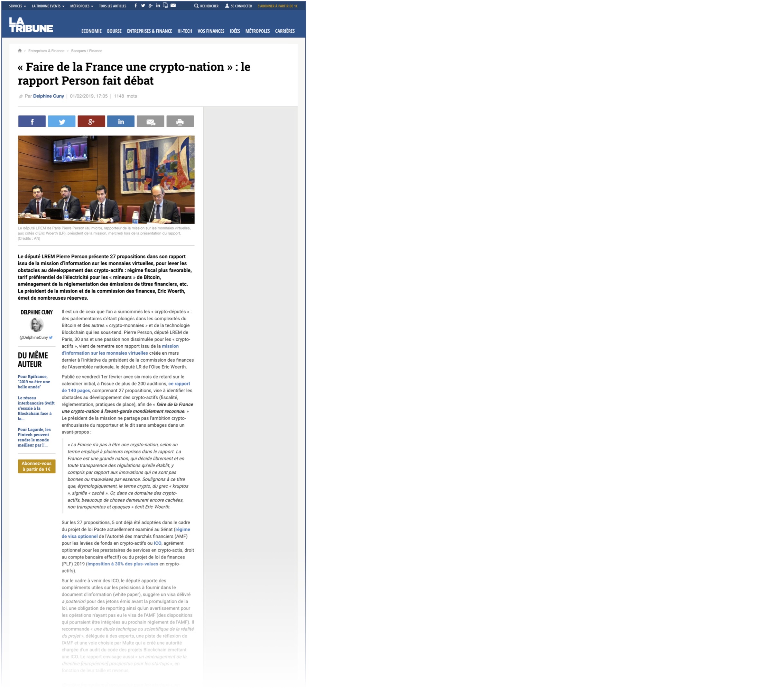Click Twitter bird next to @DelphineCuny
Image resolution: width=760 pixels, height=700 pixels.
(51, 338)
